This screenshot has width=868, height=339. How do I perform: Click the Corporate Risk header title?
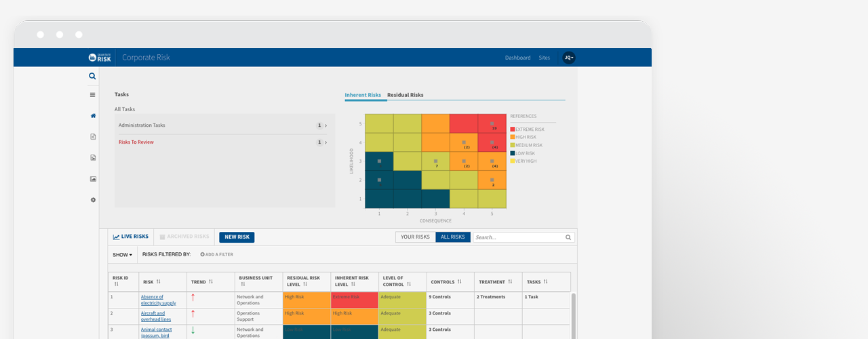(146, 58)
